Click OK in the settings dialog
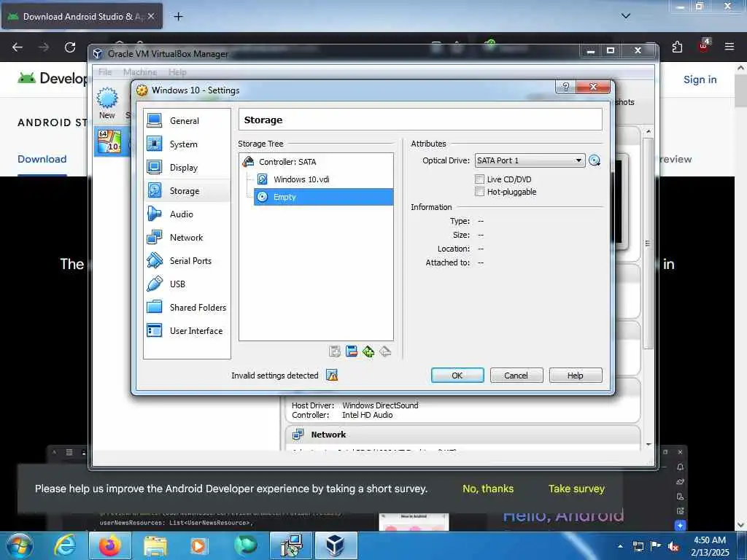 point(457,376)
